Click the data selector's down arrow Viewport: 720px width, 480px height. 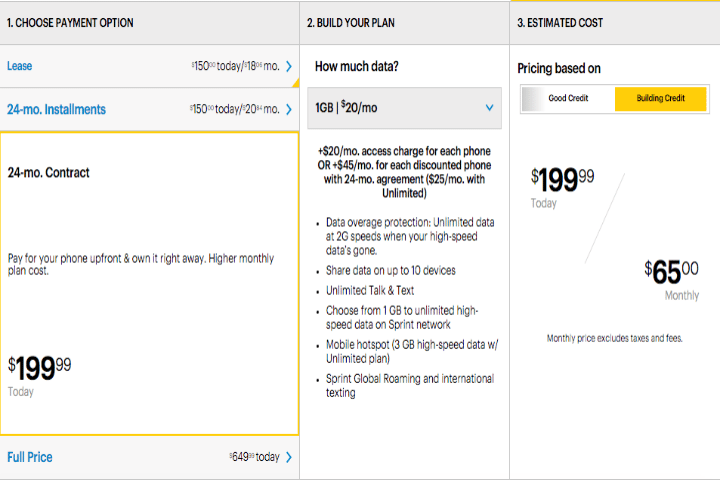(488, 108)
